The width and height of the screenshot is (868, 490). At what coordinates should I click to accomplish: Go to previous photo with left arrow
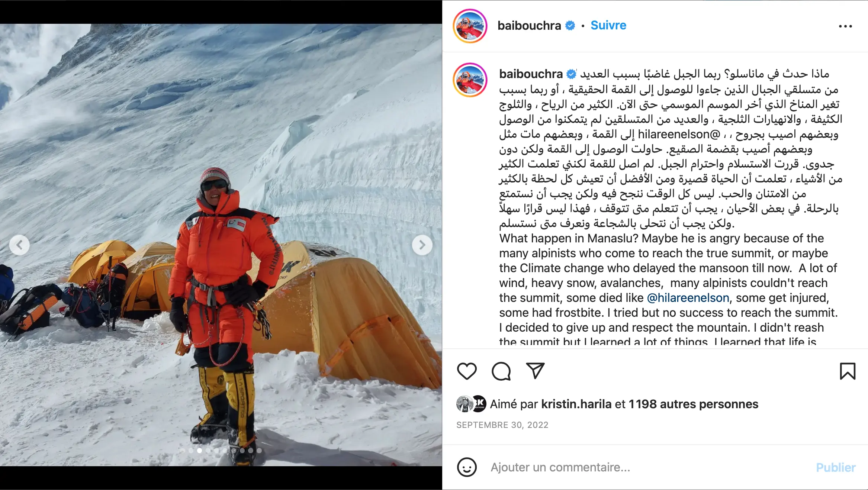point(19,245)
